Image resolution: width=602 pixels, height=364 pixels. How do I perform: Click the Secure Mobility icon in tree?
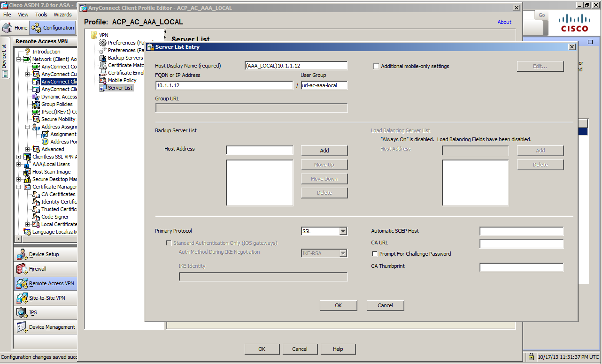tap(36, 119)
